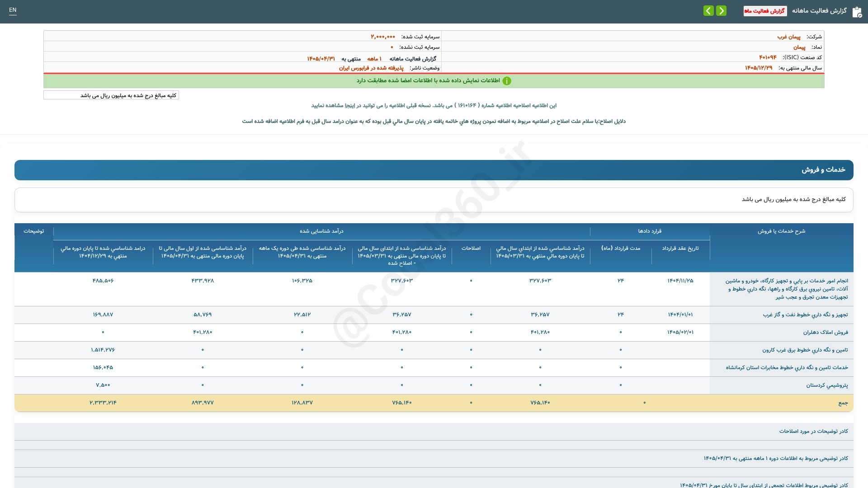
Task: Switch language with the EN link
Action: (x=13, y=10)
